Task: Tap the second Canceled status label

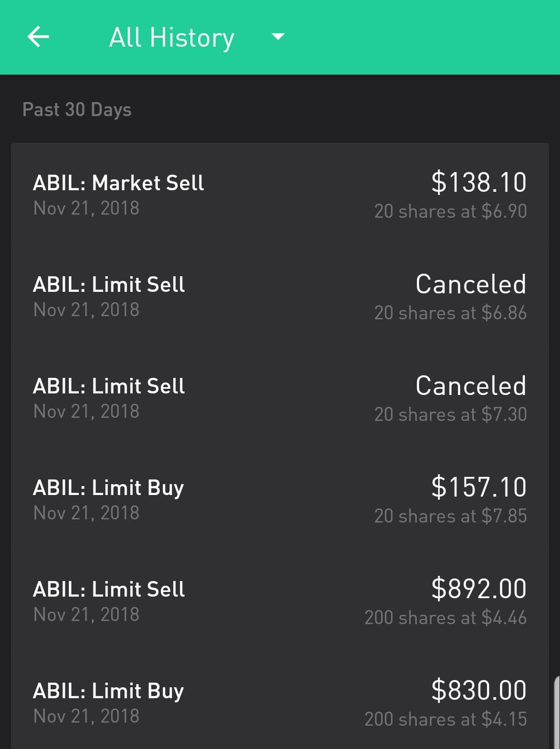Action: (x=471, y=386)
